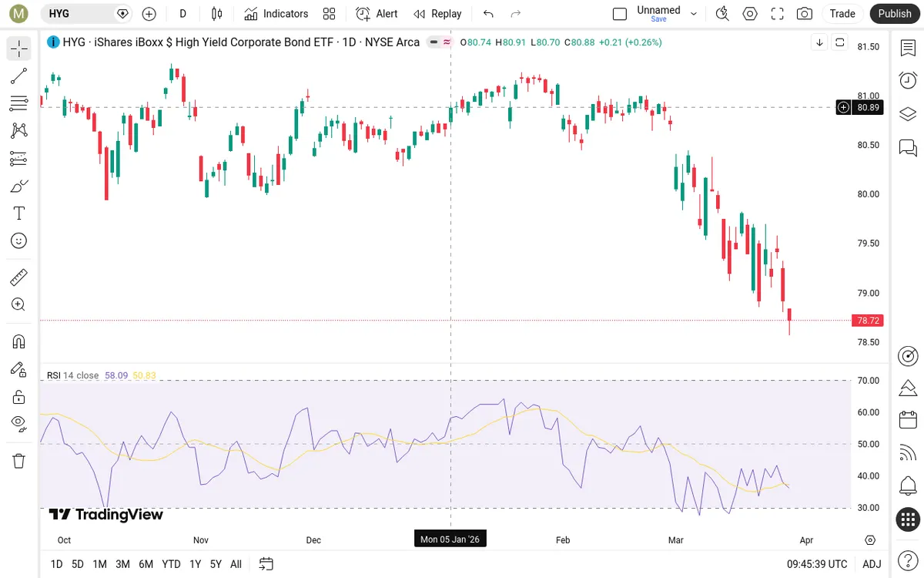Open candlestick chart type selector
Image resolution: width=924 pixels, height=578 pixels.
[x=216, y=14]
